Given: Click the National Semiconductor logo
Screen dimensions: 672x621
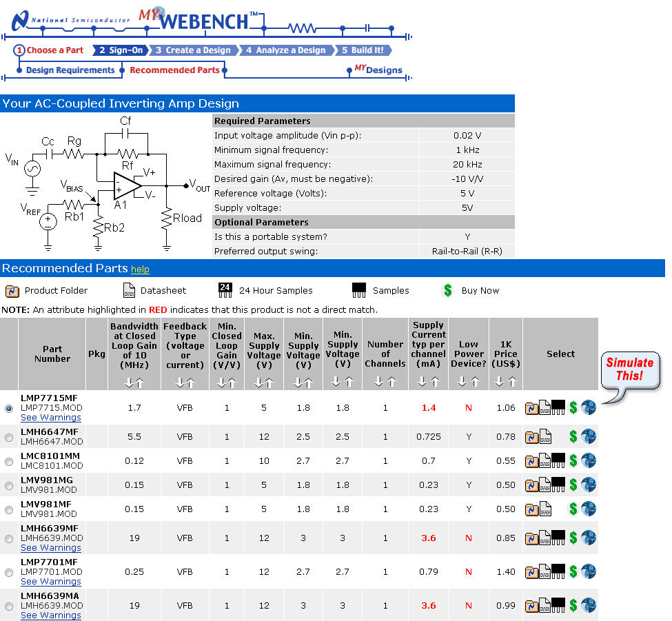Looking at the screenshot, I should click(x=71, y=20).
